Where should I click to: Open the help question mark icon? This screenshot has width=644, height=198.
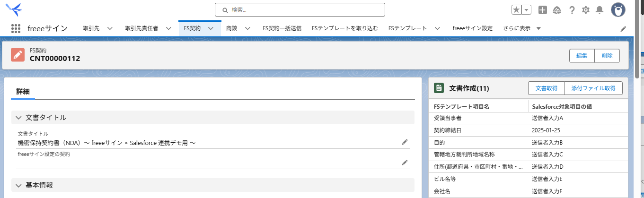tap(572, 10)
